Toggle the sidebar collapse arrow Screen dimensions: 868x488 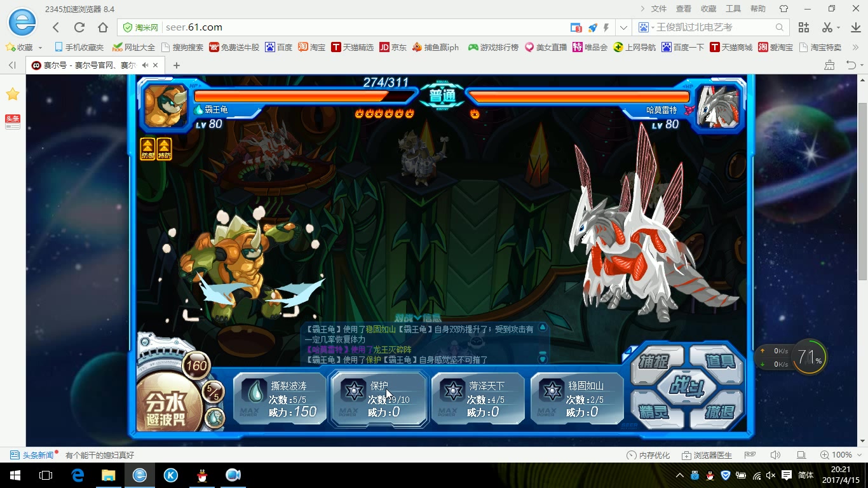(x=12, y=65)
